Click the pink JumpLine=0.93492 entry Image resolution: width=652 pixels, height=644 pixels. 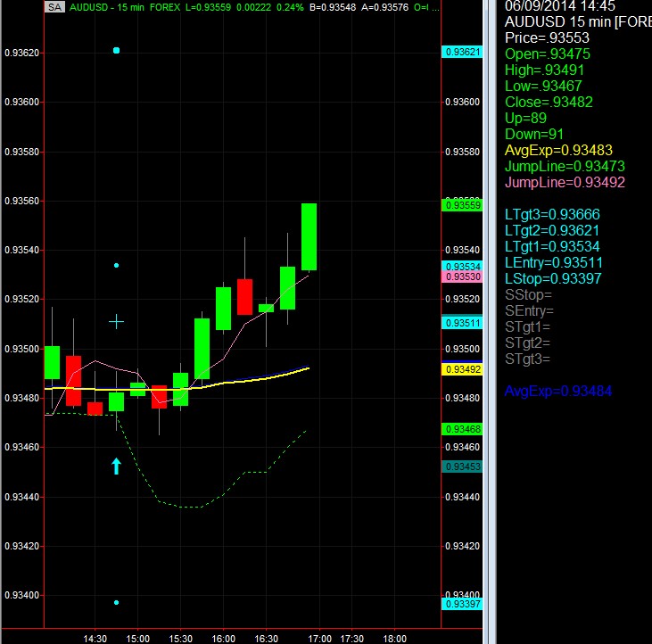point(565,182)
